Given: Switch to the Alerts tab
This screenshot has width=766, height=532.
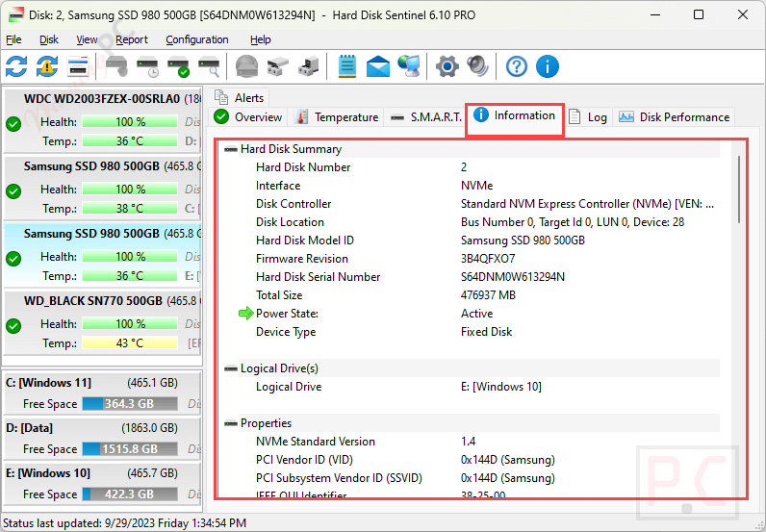Looking at the screenshot, I should 239,98.
